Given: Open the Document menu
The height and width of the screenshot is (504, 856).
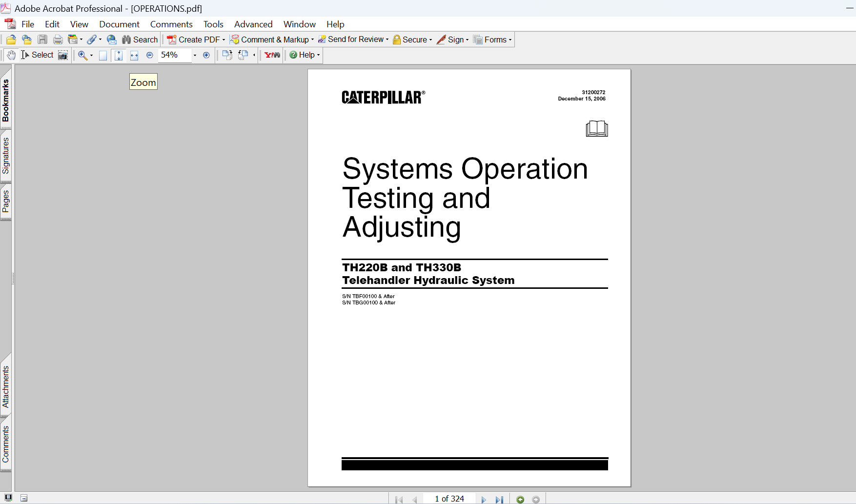Looking at the screenshot, I should pyautogui.click(x=119, y=24).
